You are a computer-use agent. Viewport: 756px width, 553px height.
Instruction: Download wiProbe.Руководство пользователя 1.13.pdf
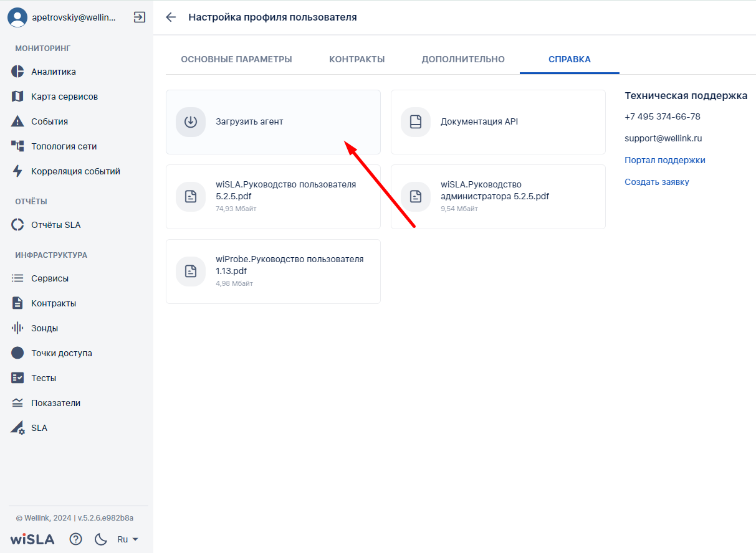pyautogui.click(x=273, y=272)
